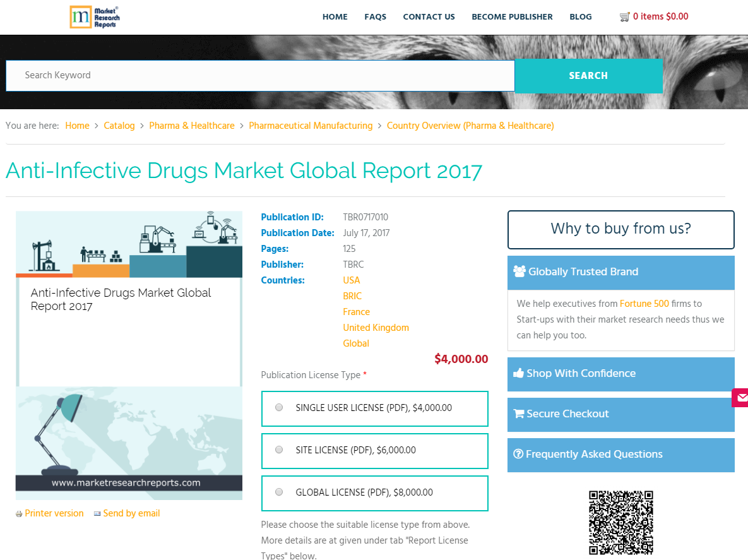Click the cart icon on Secure Checkout bar
Viewport: 748px width, 560px height.
click(519, 414)
